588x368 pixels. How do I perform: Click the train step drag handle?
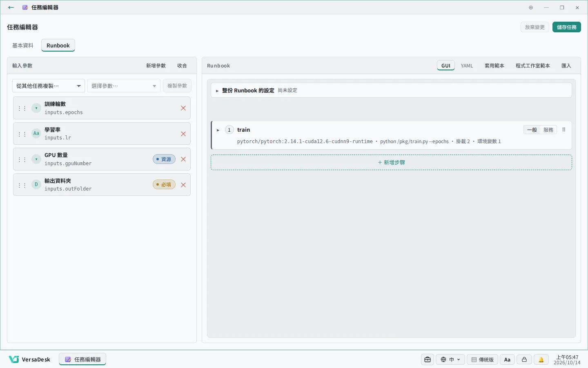coord(564,130)
